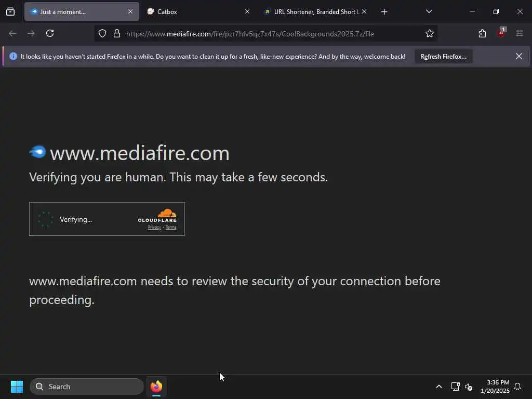This screenshot has height=399, width=532.
Task: Click the Firefox taskbar icon
Action: coord(156,387)
